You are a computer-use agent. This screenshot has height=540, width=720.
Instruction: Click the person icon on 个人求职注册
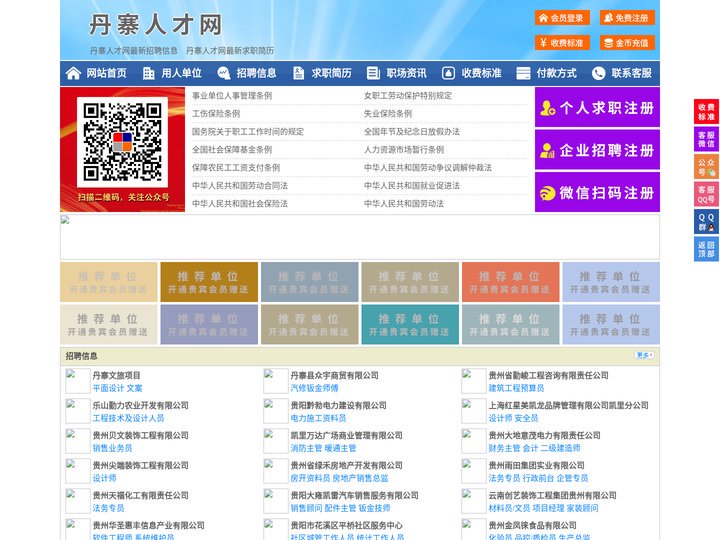tap(547, 108)
